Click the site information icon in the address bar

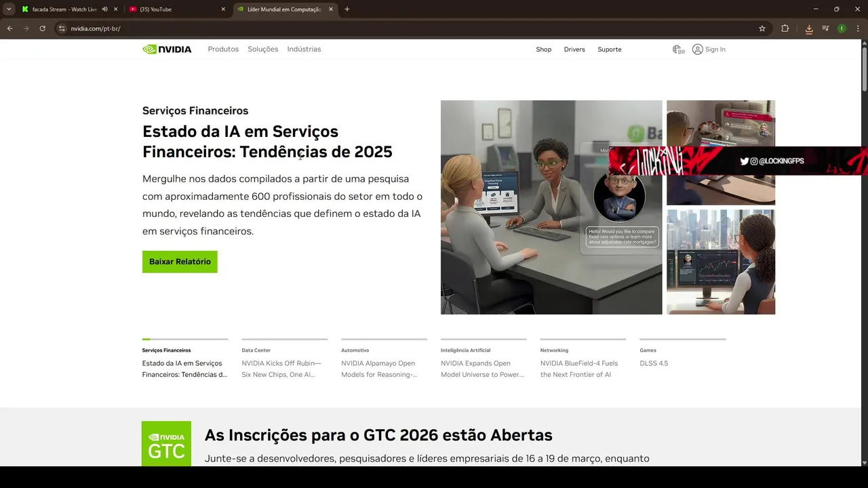62,28
